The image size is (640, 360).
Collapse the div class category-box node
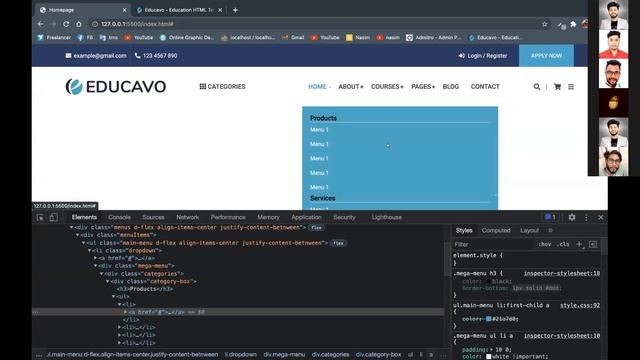pos(108,281)
